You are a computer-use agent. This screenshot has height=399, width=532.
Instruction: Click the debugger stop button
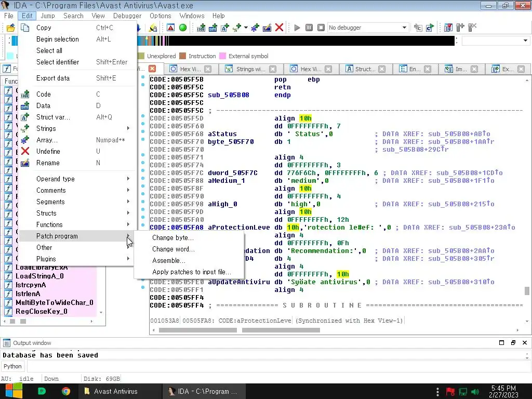(x=321, y=28)
